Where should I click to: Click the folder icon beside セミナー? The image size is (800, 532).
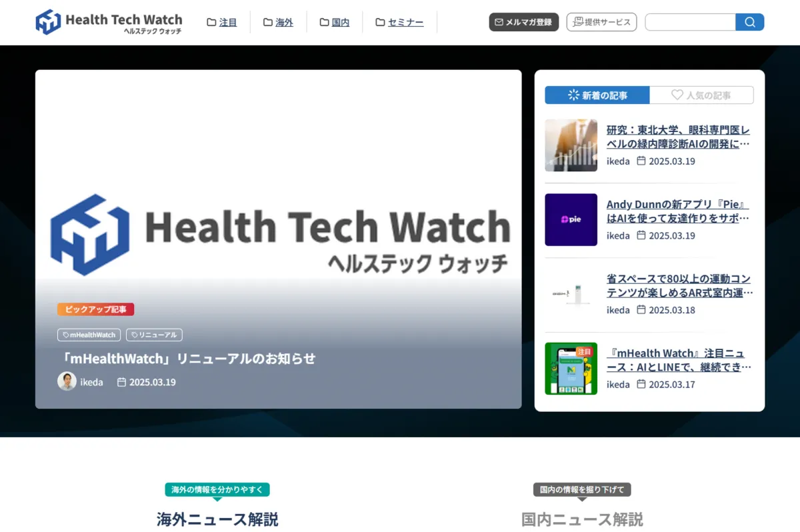click(380, 22)
